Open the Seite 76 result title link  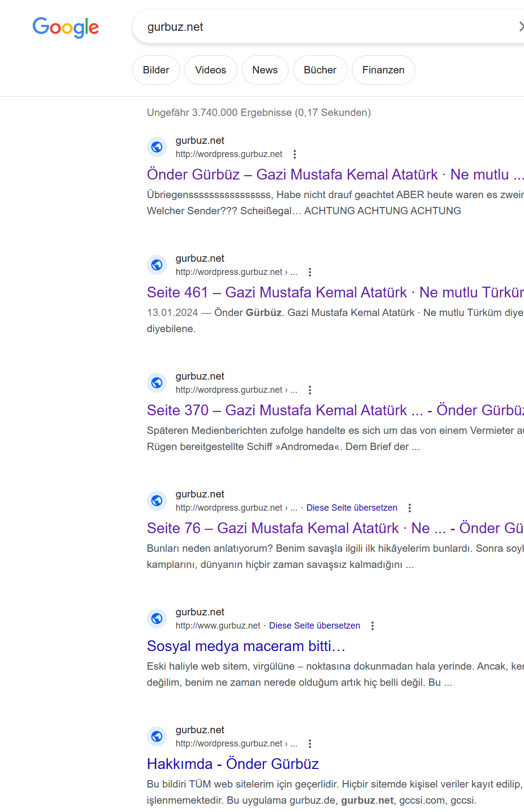335,528
